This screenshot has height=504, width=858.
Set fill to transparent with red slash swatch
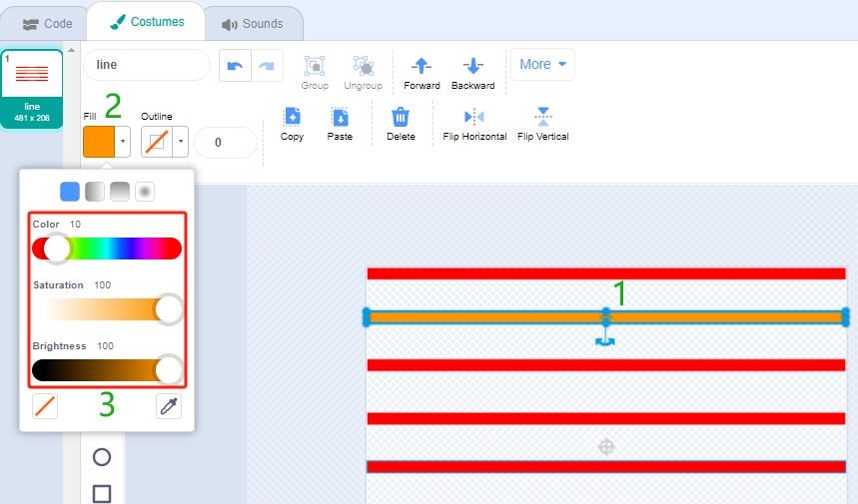tap(45, 406)
